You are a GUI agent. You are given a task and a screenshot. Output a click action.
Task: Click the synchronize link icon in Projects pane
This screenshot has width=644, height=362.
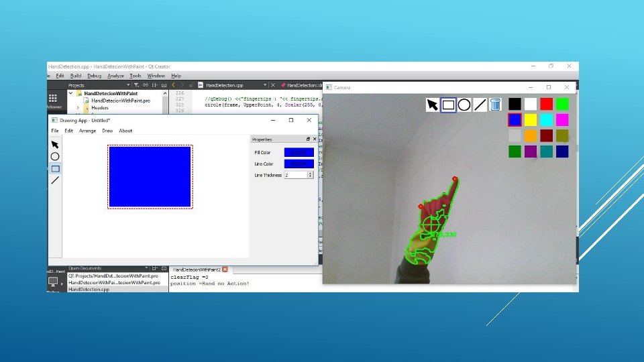tap(146, 85)
